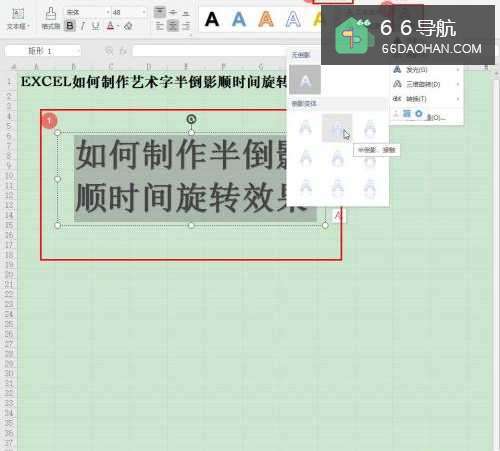Select the blue WordArt preset style
The height and width of the screenshot is (451, 500).
239,19
